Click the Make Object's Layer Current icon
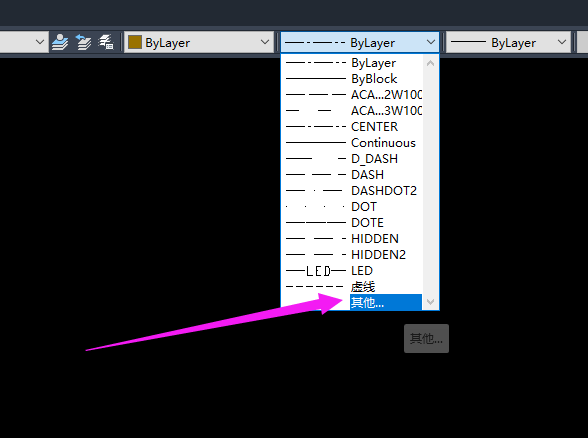Viewport: 588px width, 438px height. click(60, 42)
